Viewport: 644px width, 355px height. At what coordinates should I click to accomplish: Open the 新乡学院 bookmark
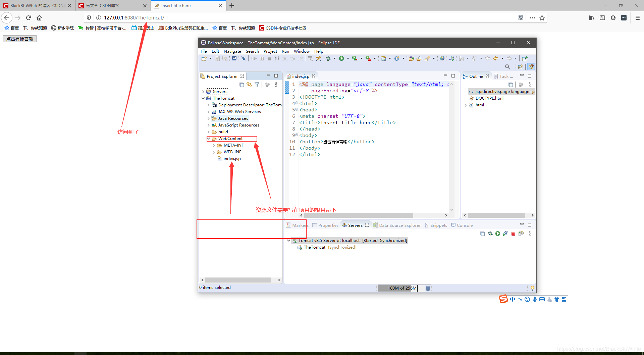point(62,28)
